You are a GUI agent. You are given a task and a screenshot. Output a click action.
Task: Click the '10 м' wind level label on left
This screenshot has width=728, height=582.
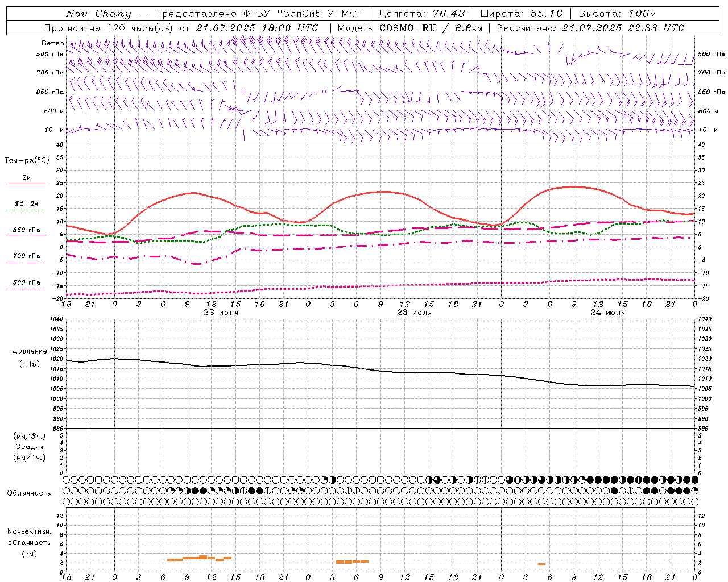pos(55,130)
